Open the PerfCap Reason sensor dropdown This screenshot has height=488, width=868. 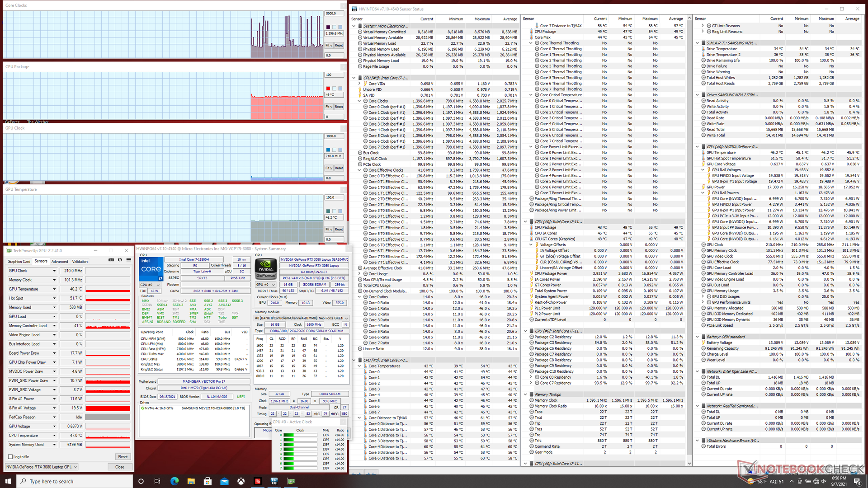54,417
